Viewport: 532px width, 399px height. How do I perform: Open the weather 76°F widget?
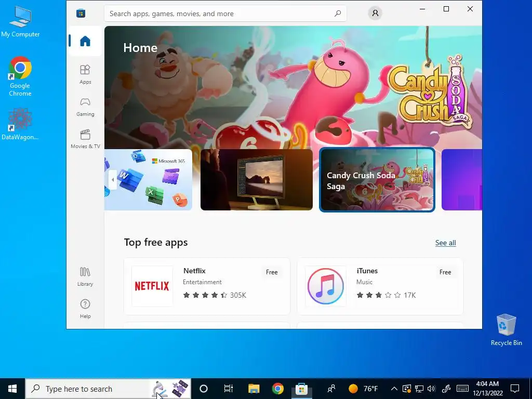point(363,389)
